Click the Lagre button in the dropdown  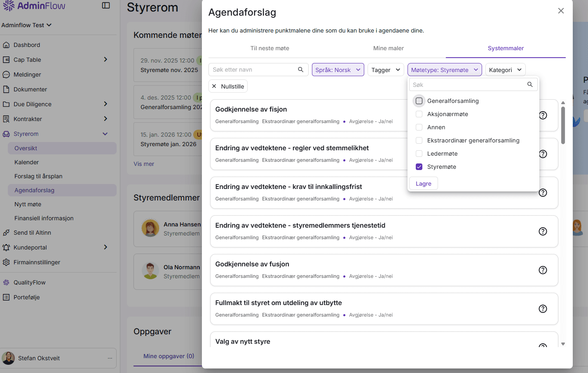click(x=423, y=183)
